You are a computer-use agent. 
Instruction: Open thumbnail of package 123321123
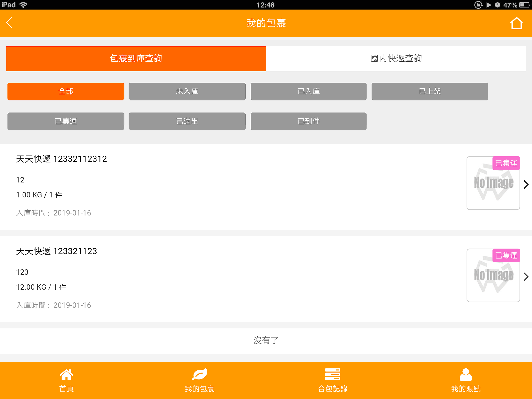493,275
